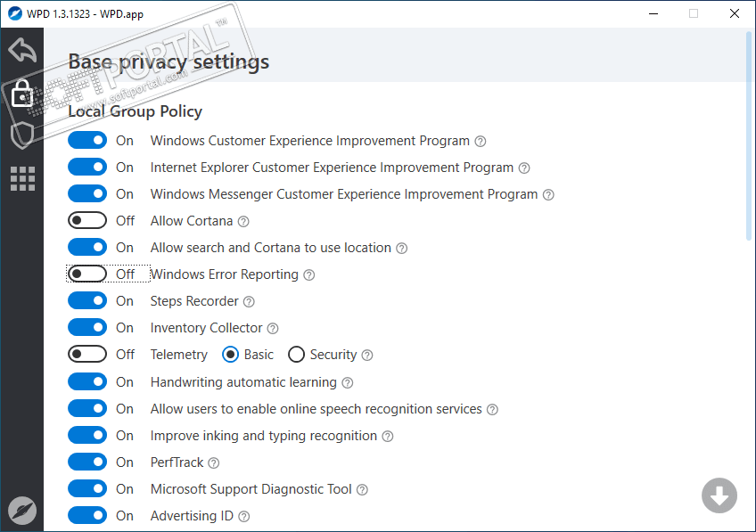Click the Microsoft Support Diagnostic Tool label
This screenshot has height=532, width=756.
click(251, 489)
